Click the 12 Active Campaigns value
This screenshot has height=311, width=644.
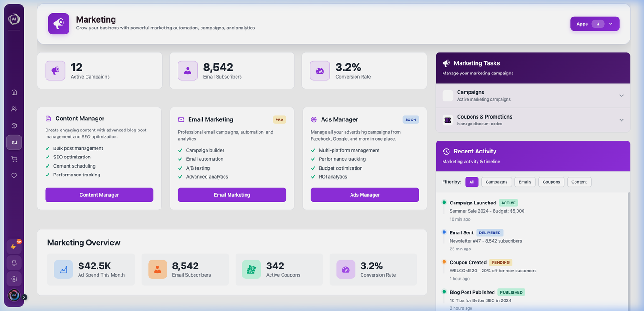coord(77,67)
